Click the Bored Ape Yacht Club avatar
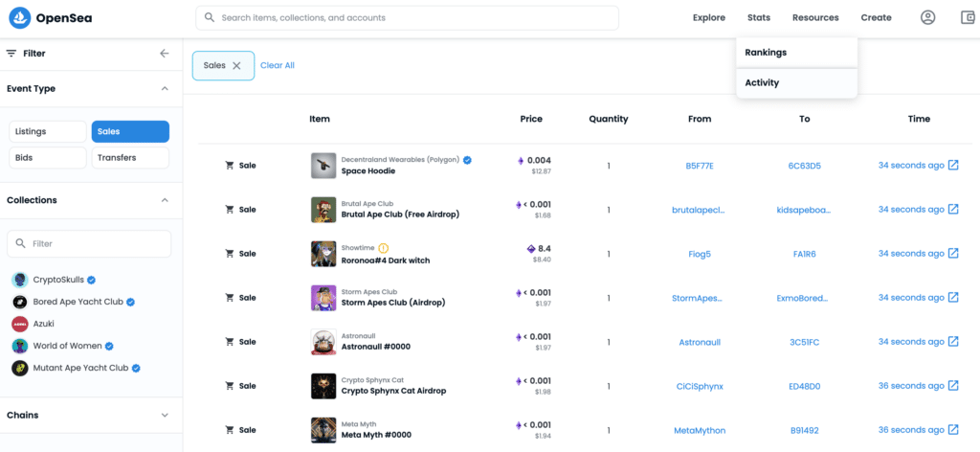The height and width of the screenshot is (452, 980). click(x=20, y=302)
